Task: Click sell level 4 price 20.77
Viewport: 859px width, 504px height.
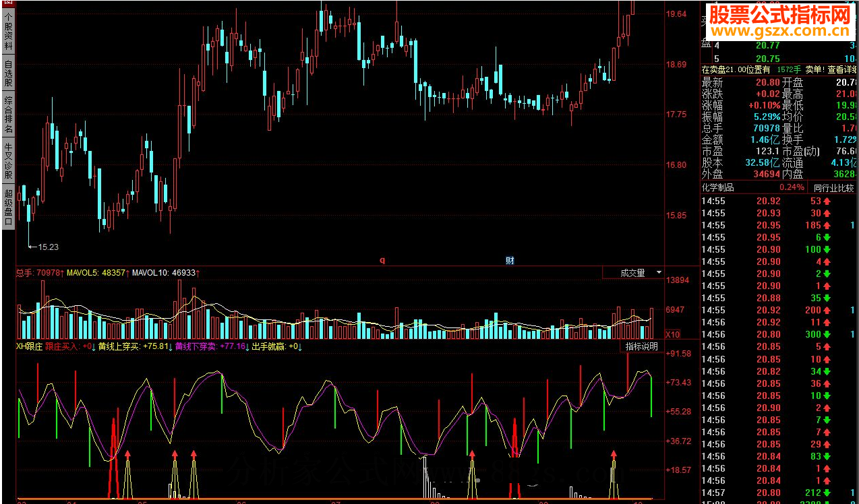Action: 767,45
